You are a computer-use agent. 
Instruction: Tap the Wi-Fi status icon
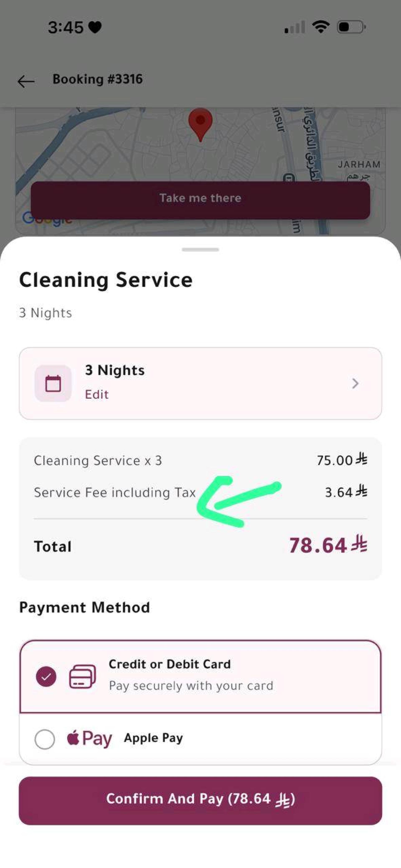coord(321,27)
